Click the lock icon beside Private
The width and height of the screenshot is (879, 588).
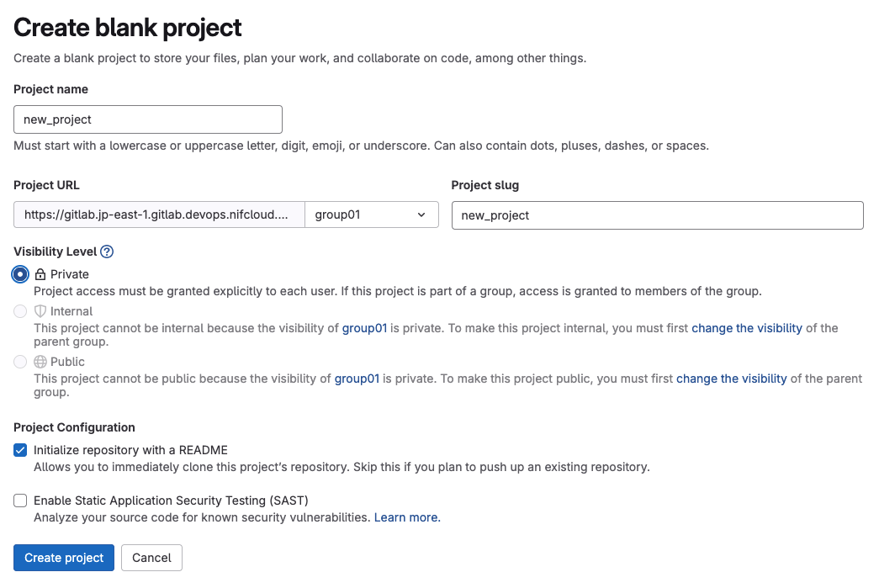coord(40,274)
